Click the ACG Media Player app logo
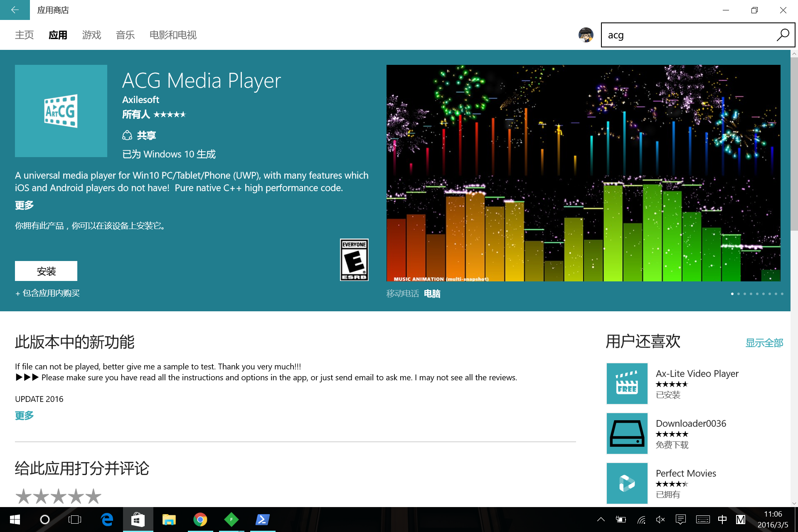Image resolution: width=798 pixels, height=532 pixels. click(61, 111)
